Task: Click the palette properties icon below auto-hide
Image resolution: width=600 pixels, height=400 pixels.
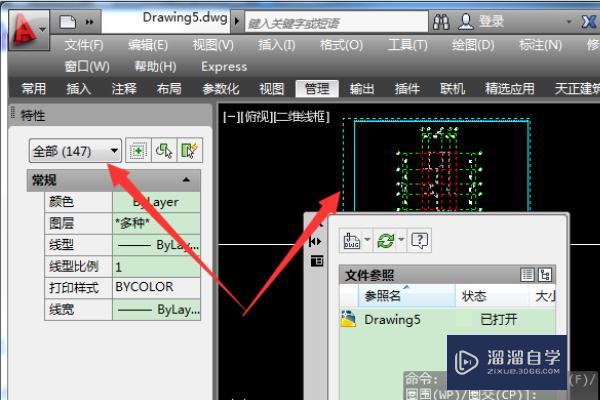Action: (x=317, y=261)
